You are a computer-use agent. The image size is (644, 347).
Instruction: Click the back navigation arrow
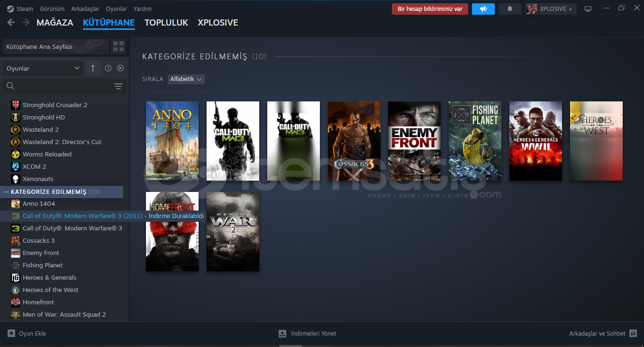click(11, 22)
